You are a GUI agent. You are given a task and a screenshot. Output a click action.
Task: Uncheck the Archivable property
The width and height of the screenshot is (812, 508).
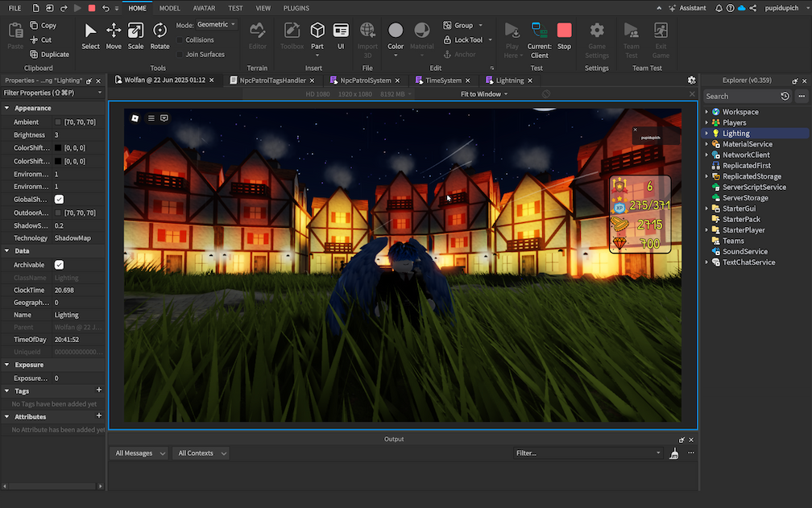pyautogui.click(x=59, y=265)
